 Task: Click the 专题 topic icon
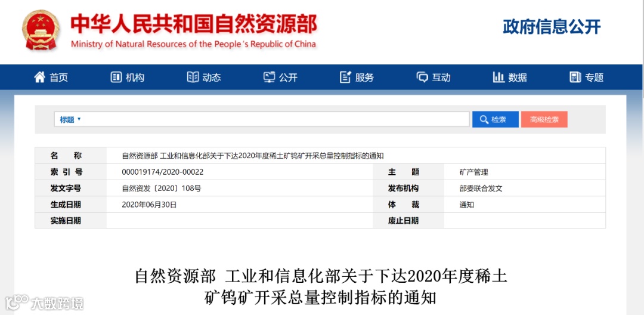[x=575, y=77]
